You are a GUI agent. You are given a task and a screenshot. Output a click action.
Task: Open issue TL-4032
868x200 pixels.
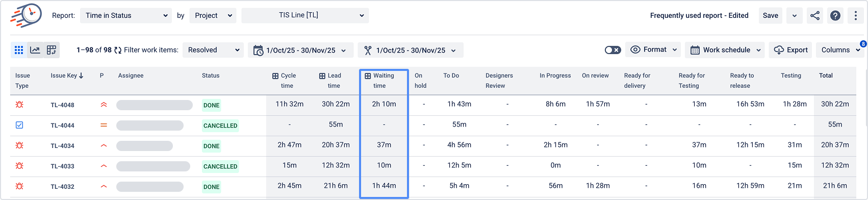coord(63,187)
